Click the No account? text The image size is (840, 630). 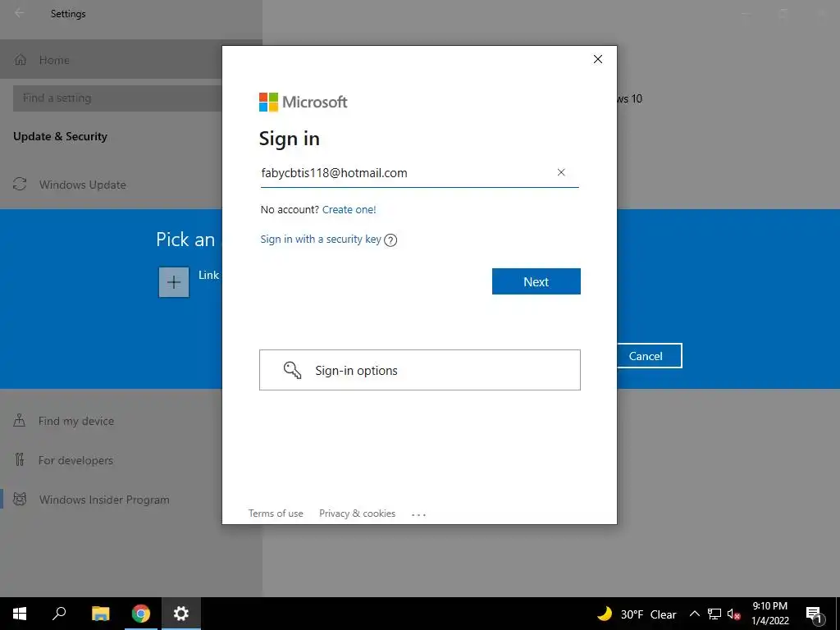coord(290,209)
